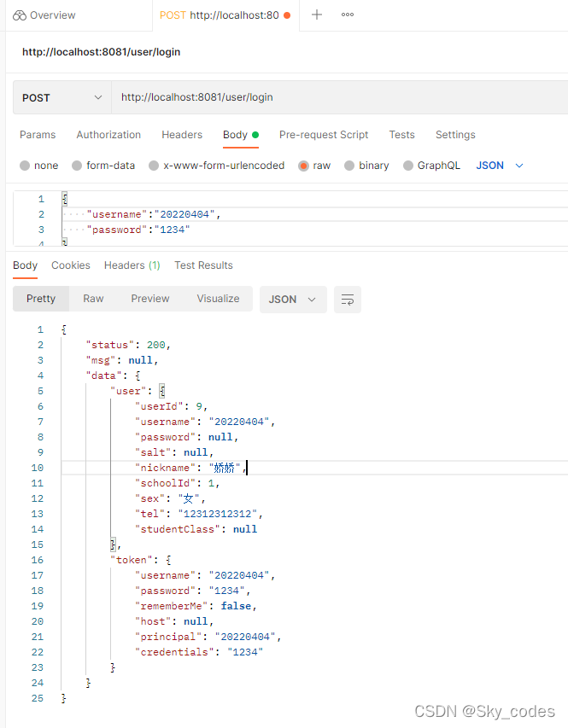Open the request Headers tab
The height and width of the screenshot is (728, 568).
[182, 135]
